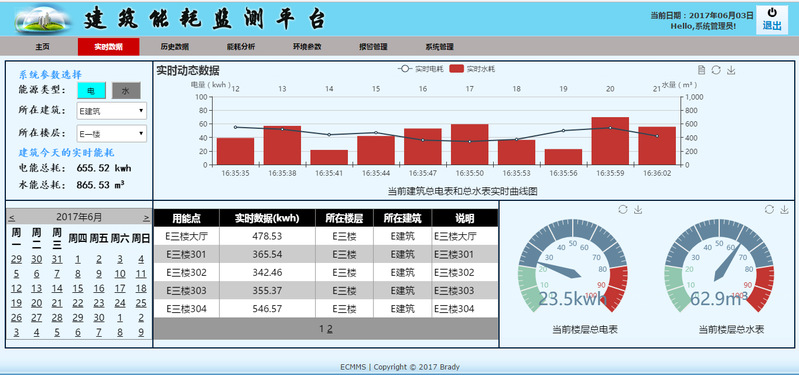Screen dimensions: 799x375
Task: Open data view icon in realtime chart
Action: [701, 70]
